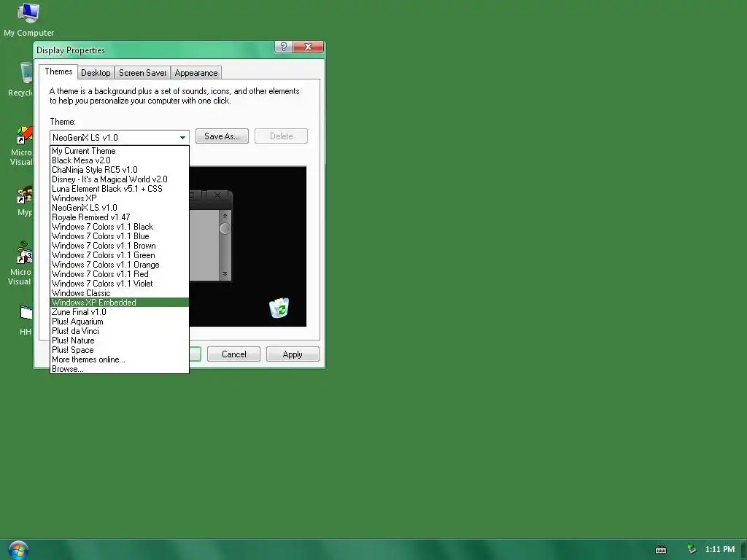The height and width of the screenshot is (560, 747).
Task: Pick the Plus! Aquarium theme
Action: point(120,322)
